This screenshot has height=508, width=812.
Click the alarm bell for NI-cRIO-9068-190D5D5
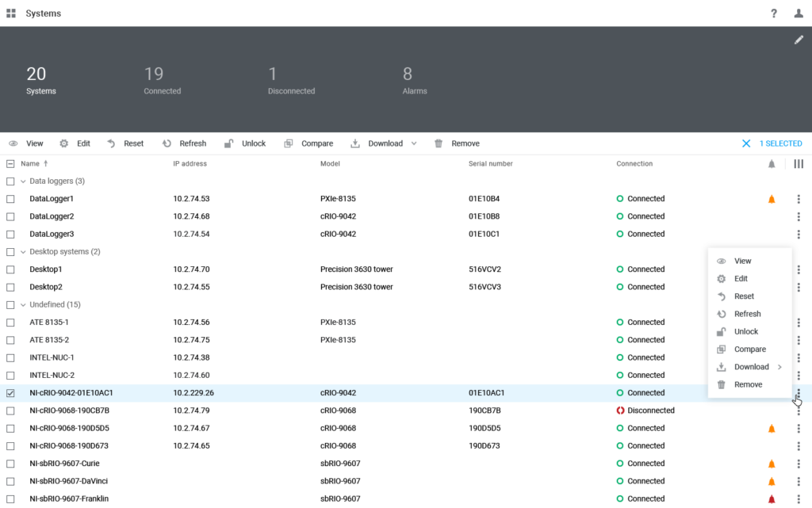click(772, 428)
